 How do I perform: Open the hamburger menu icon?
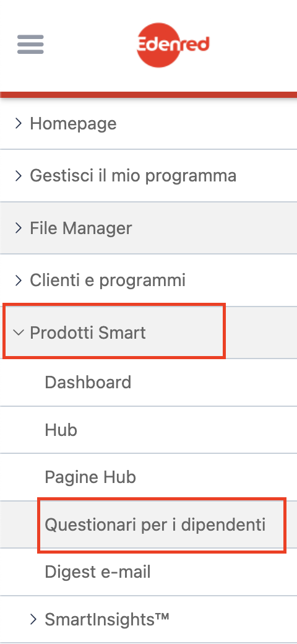30,45
